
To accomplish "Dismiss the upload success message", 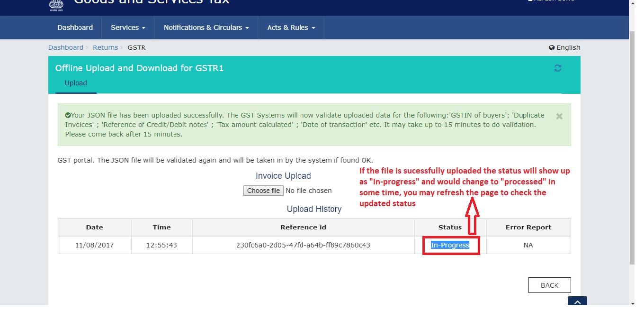I will 559,116.
